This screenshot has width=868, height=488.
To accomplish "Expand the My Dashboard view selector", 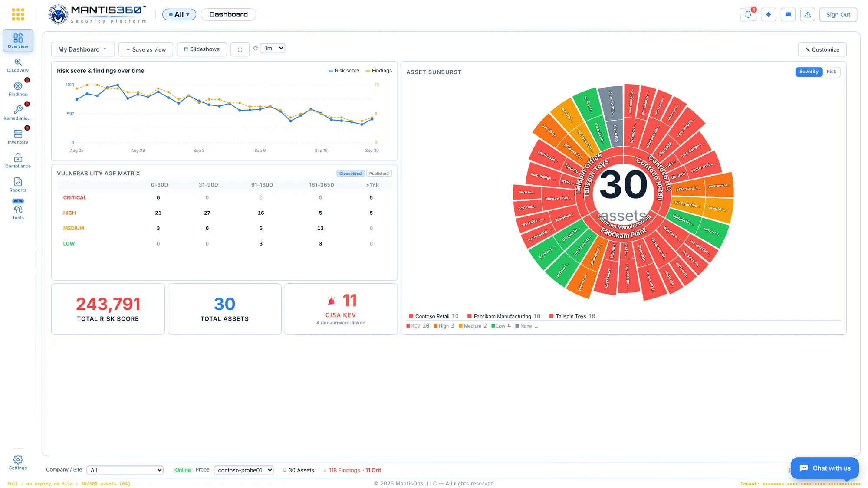I will pyautogui.click(x=82, y=49).
